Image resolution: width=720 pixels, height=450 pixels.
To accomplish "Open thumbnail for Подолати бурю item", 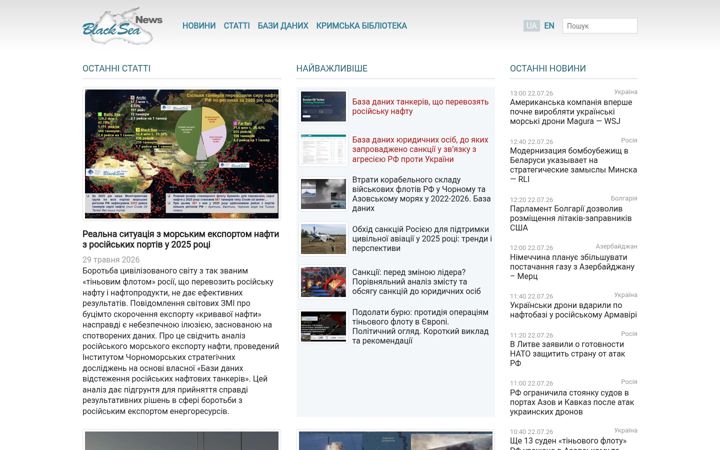I will tap(323, 326).
